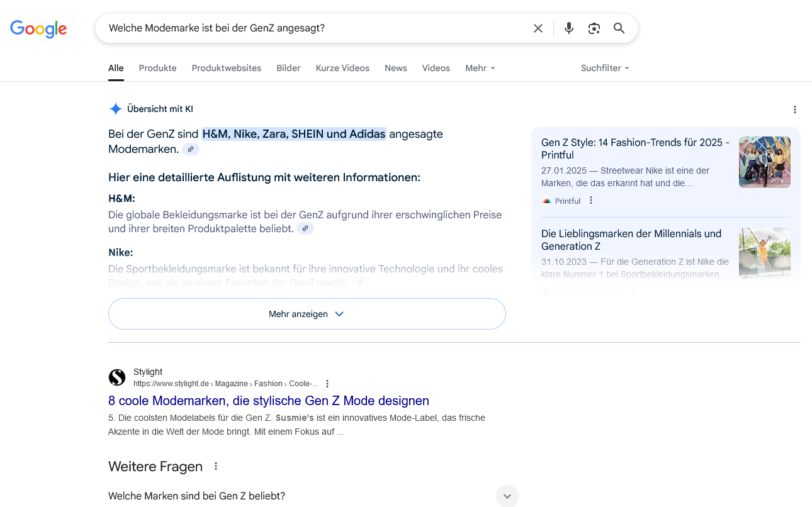The height and width of the screenshot is (507, 812).
Task: Click the Stylight site favicon
Action: (117, 377)
